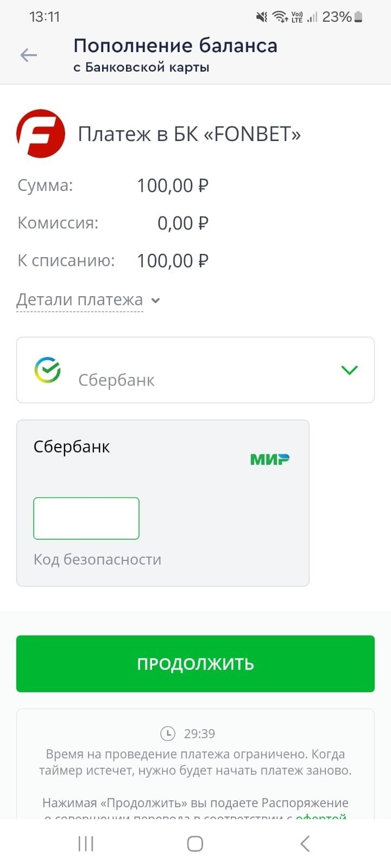The image size is (391, 868).
Task: Tap the Пополнение баланса header title
Action: coord(175,46)
